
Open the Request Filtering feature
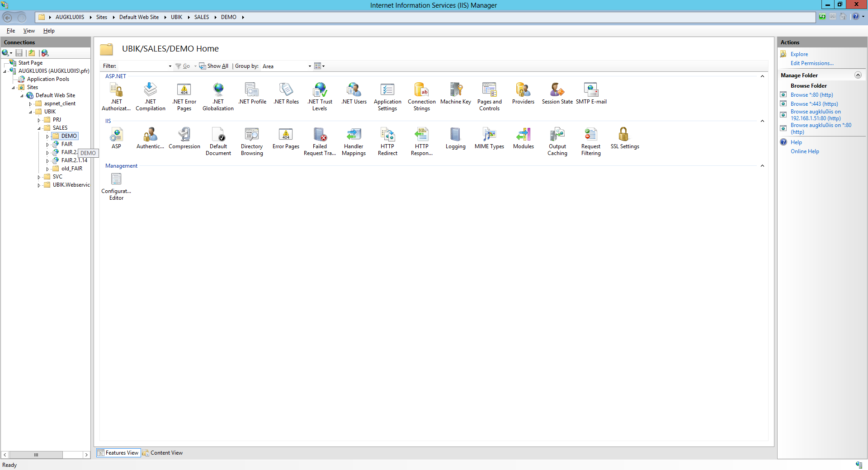[x=590, y=138]
